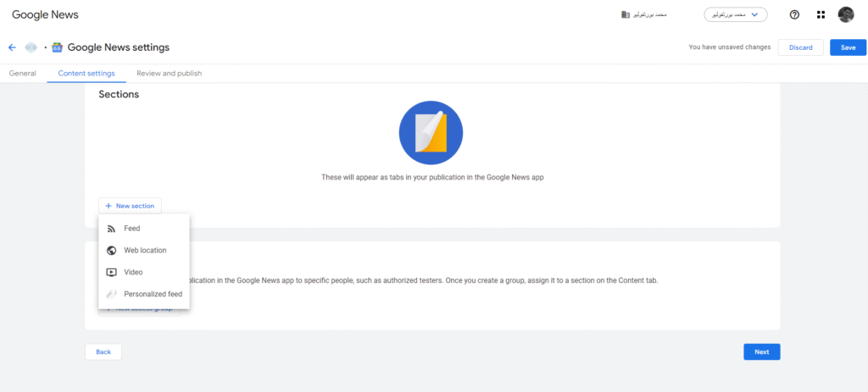Click the 'These will appear as tabs' description
Screen dimensions: 868x392
[x=433, y=178]
